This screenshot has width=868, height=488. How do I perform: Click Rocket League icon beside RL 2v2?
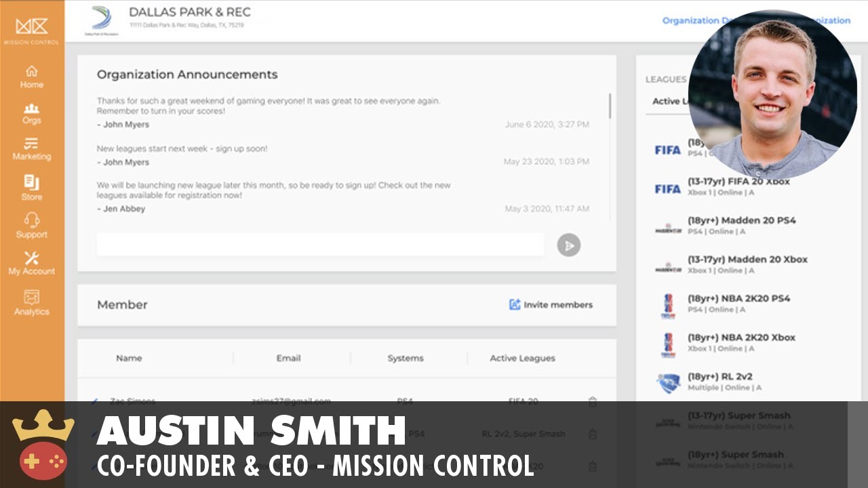pyautogui.click(x=668, y=384)
